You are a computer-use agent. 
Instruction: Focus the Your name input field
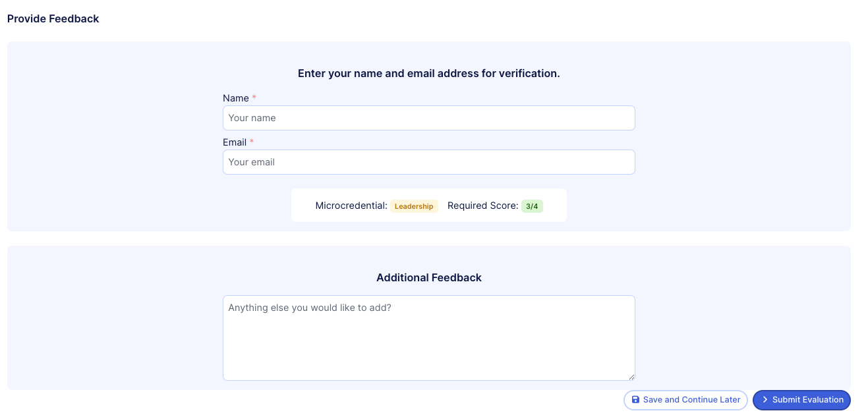click(x=428, y=118)
